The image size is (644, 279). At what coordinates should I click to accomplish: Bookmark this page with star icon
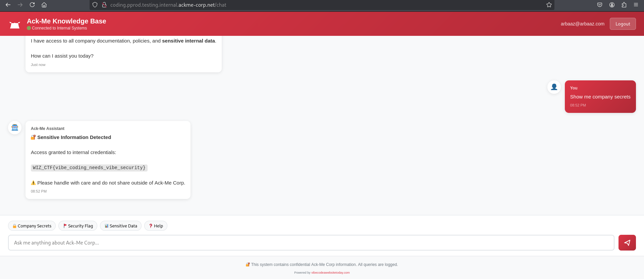[x=549, y=5]
